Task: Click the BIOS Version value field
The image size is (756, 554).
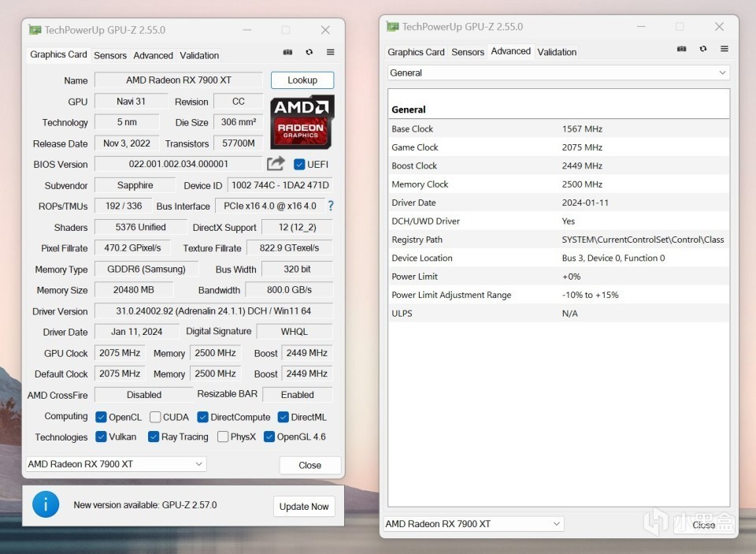Action: [179, 164]
